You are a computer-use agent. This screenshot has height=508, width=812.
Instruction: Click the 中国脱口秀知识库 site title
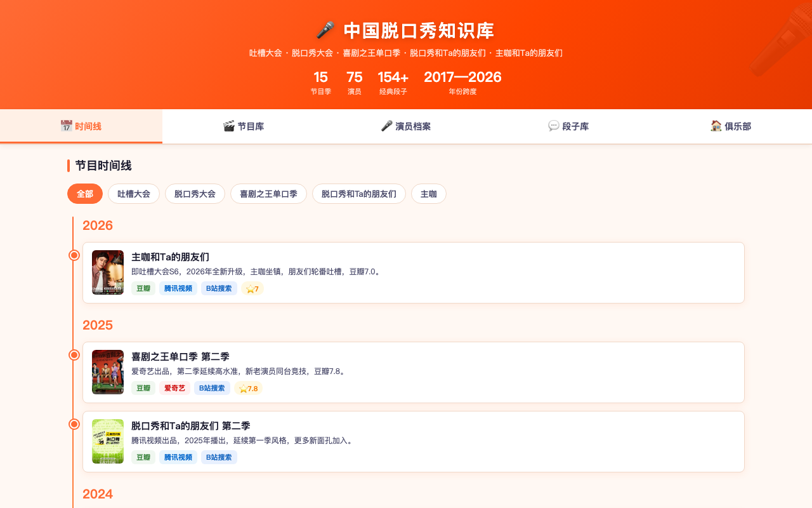coord(406,30)
